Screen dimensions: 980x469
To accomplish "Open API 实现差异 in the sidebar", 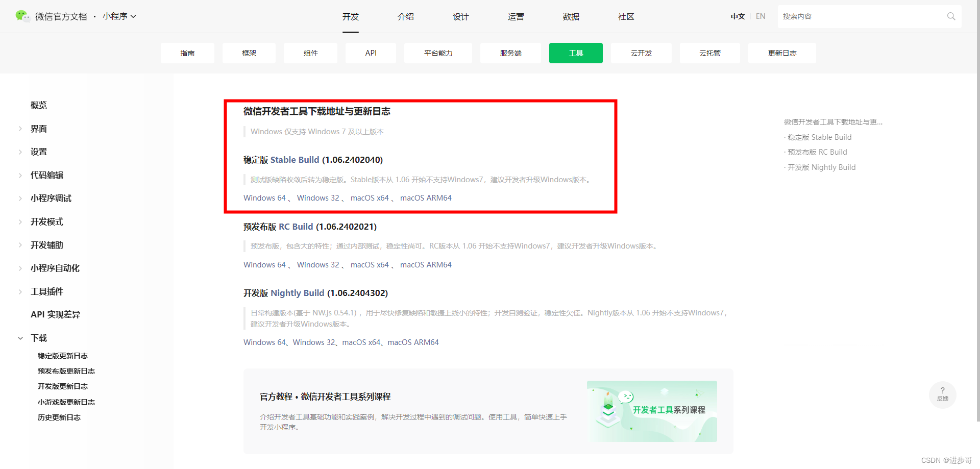I will 56,314.
